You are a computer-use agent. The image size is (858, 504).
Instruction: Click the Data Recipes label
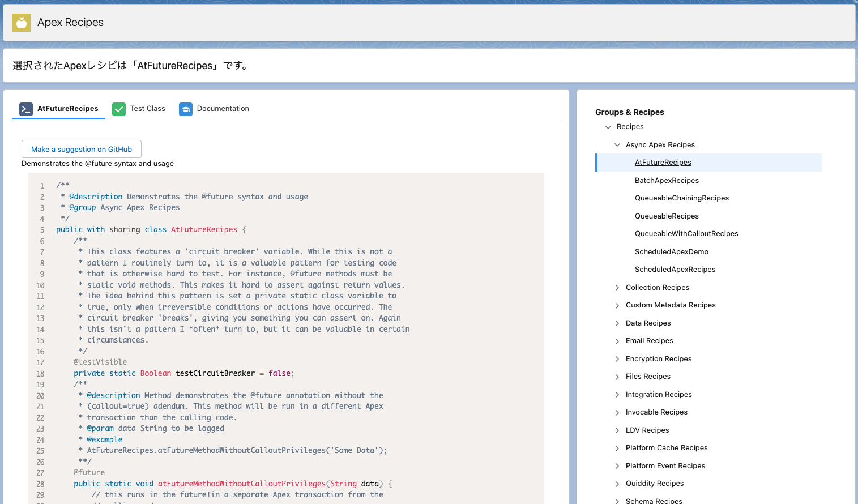(x=648, y=323)
